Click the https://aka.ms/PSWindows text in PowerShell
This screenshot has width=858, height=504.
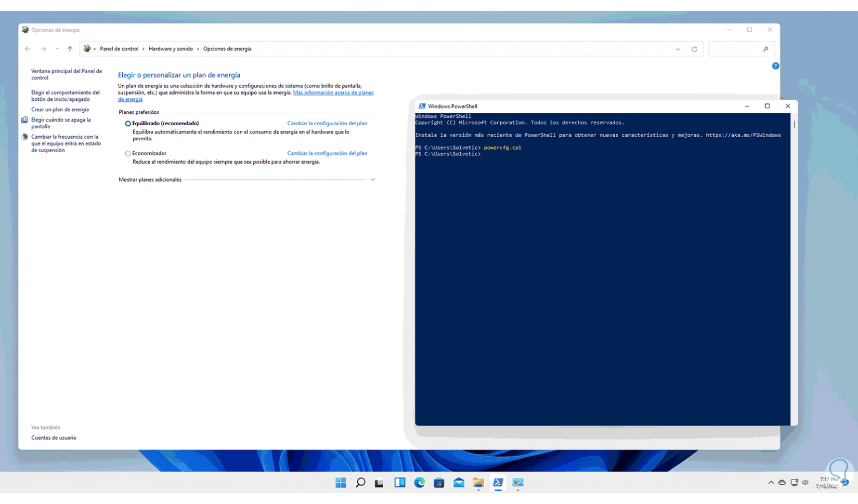(x=743, y=135)
